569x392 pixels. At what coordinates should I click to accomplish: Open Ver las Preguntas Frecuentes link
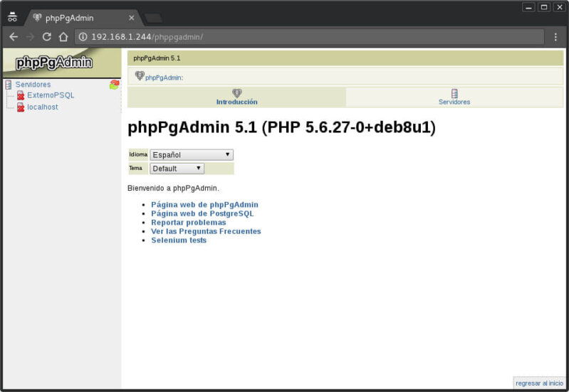click(x=206, y=231)
